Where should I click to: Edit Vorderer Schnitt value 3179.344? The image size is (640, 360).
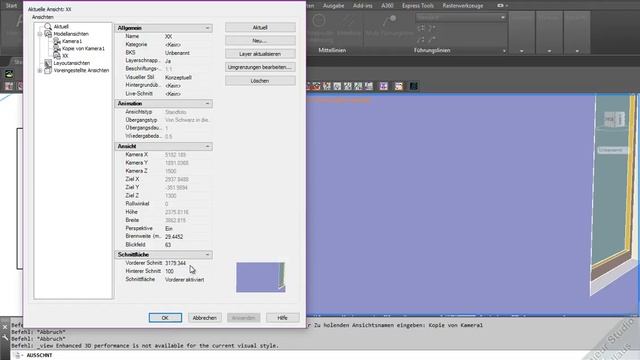coord(188,263)
